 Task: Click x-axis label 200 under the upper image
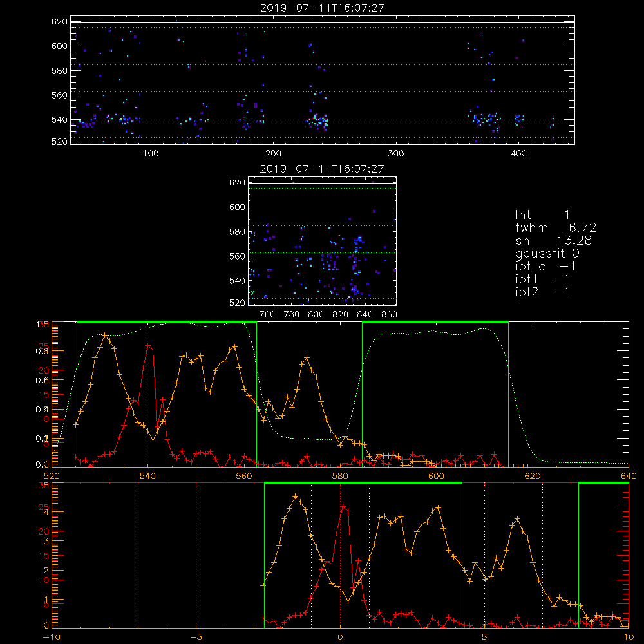point(273,154)
